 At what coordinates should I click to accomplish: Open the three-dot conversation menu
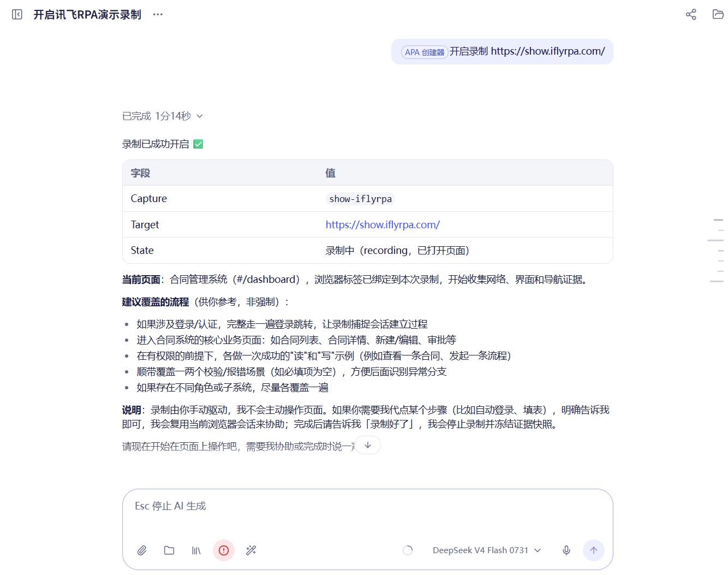pyautogui.click(x=158, y=14)
